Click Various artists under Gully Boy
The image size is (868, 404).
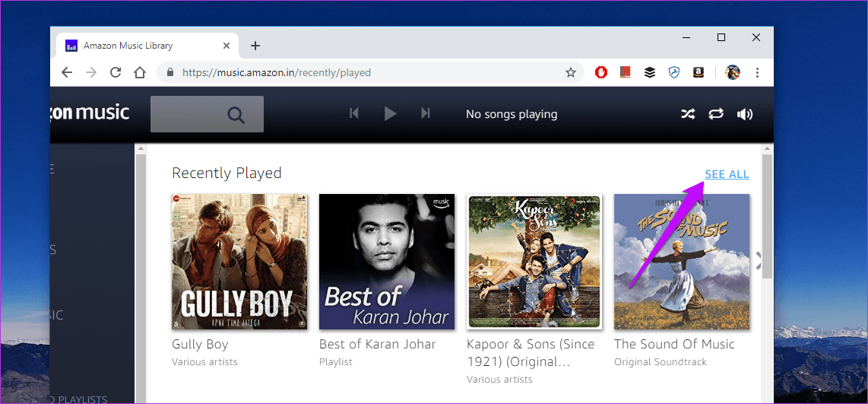(204, 362)
